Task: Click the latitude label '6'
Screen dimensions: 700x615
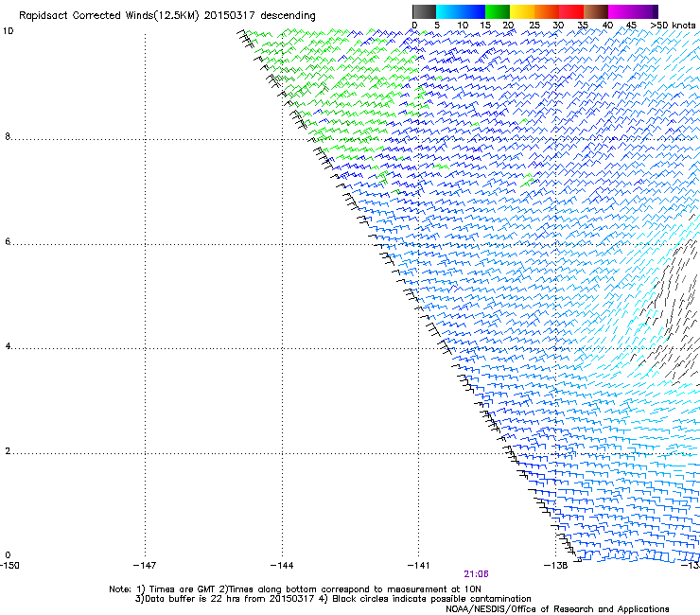Action: coord(8,241)
